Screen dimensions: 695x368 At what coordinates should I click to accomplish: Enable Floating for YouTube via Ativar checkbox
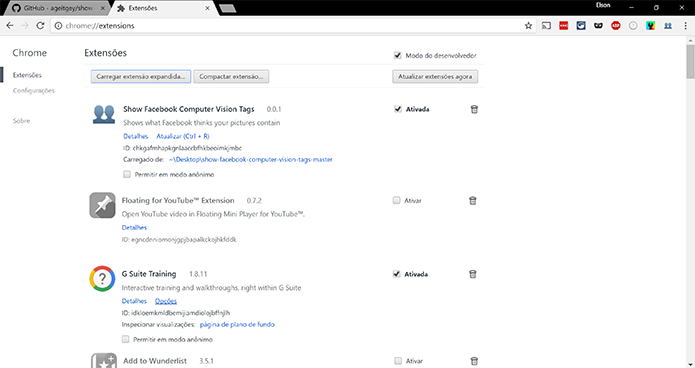point(396,200)
